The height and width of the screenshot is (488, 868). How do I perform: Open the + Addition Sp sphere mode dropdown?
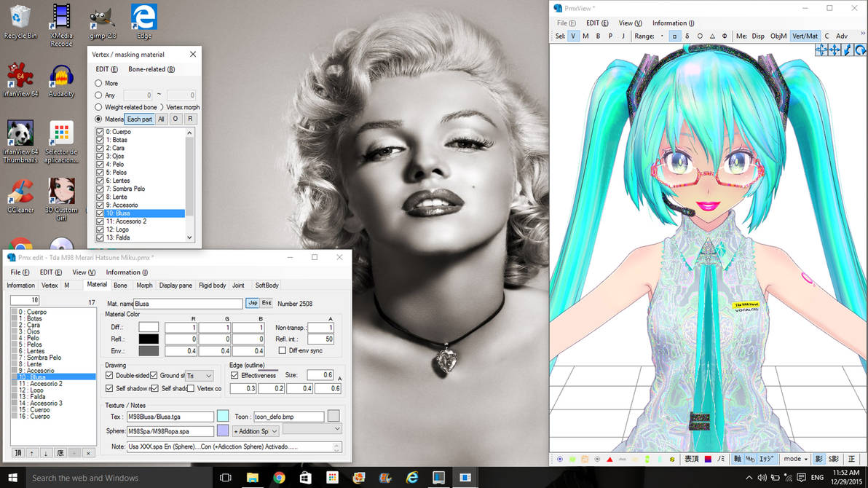click(x=256, y=431)
